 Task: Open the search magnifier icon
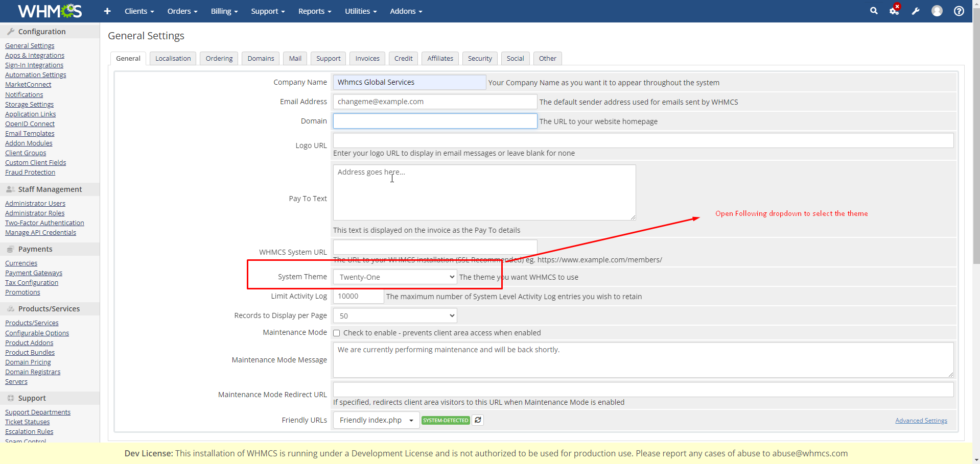click(x=874, y=11)
